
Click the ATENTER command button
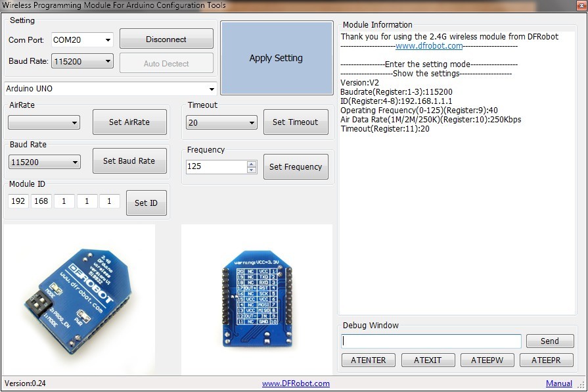[369, 360]
